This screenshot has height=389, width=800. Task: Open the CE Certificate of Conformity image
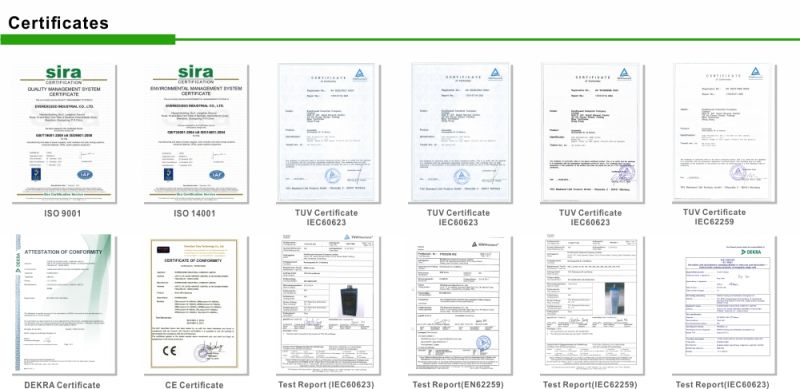(x=195, y=304)
